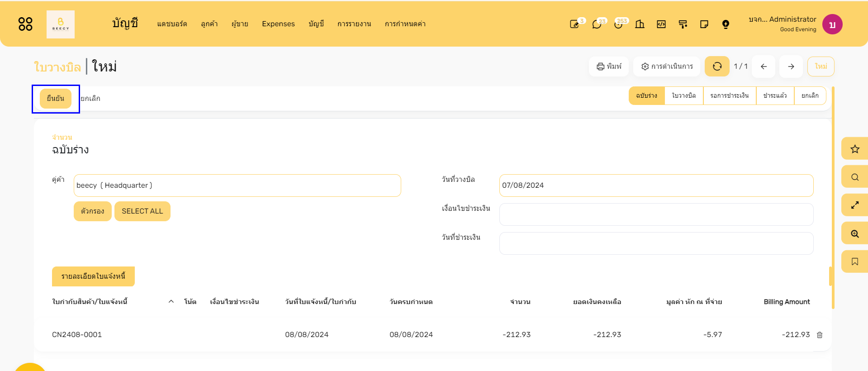
Task: Open the user avatar menu
Action: 832,24
